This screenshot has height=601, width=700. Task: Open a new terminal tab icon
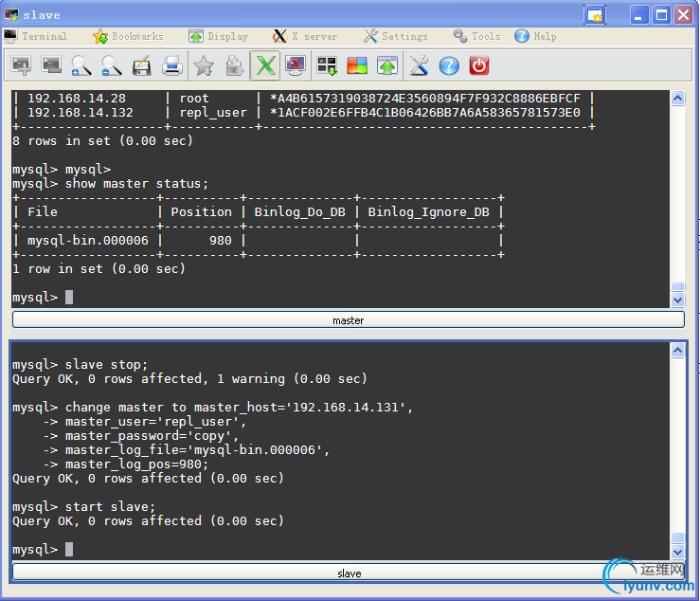tap(21, 65)
